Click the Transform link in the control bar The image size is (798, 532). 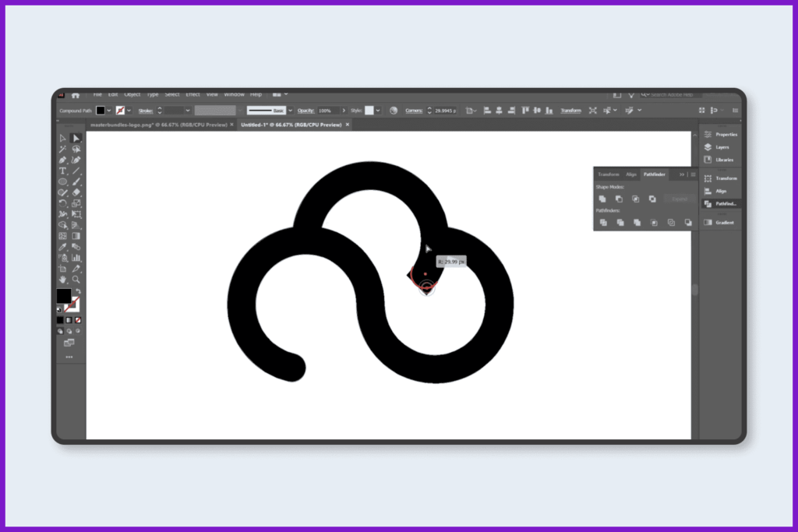click(571, 110)
